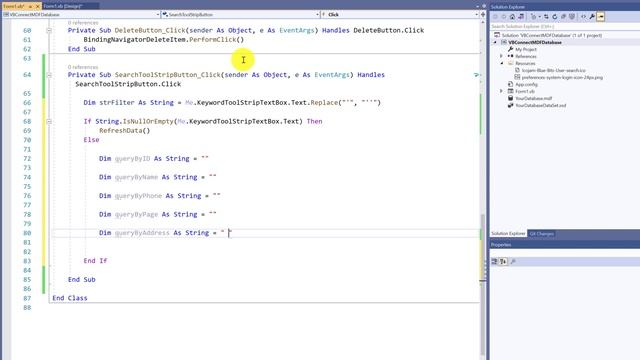640x360 pixels.
Task: Toggle Show All Files icon
Action: coord(572,17)
